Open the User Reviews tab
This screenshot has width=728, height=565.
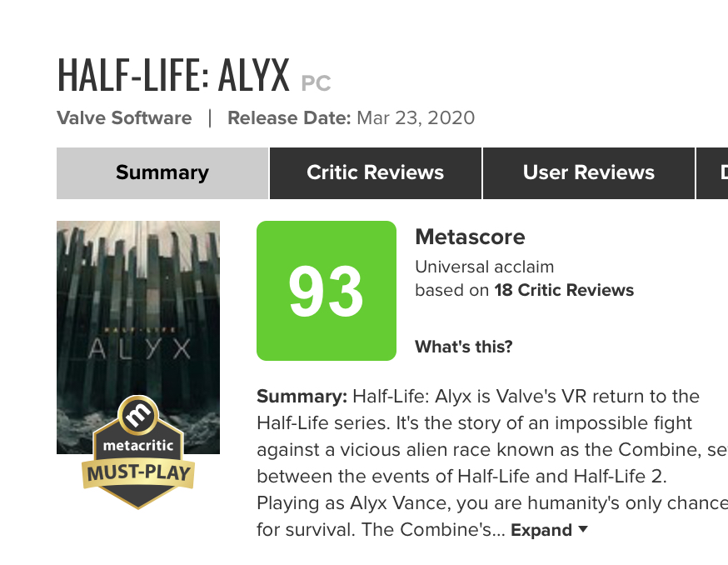point(588,172)
